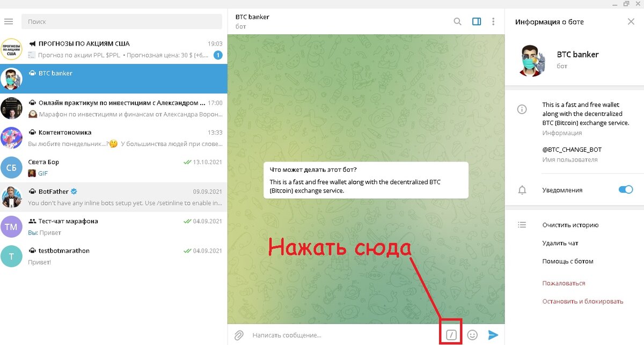Attach a file with paperclip icon
Image resolution: width=644 pixels, height=345 pixels.
[x=239, y=335]
